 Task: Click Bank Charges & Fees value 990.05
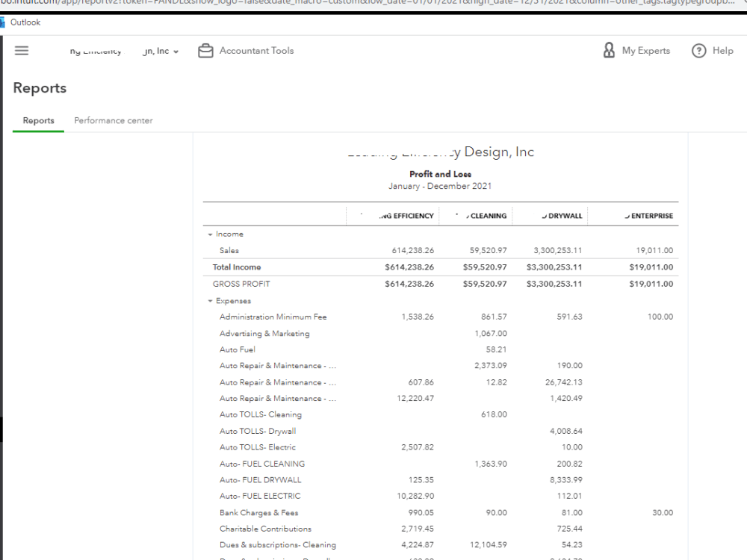pos(421,513)
